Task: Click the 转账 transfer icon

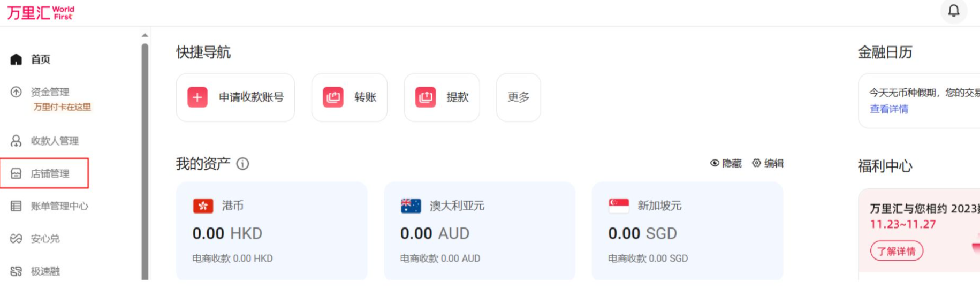Action: (333, 97)
